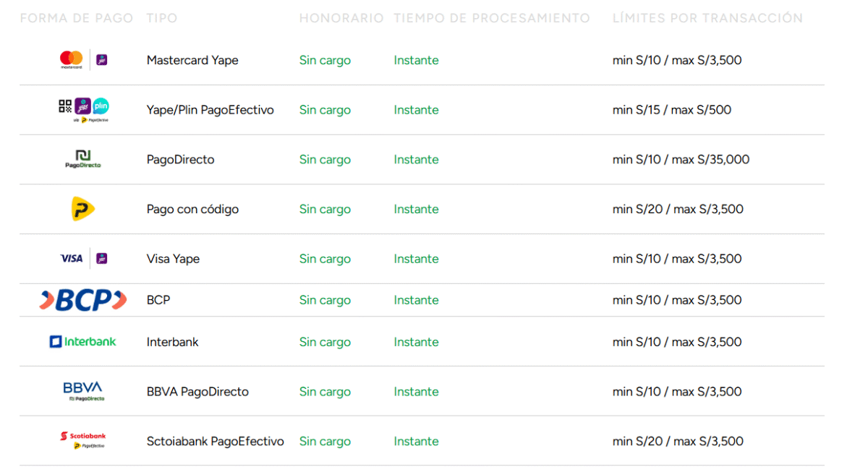868x472 pixels.
Task: Select the LÍMITES POR TRANSACCIÓN header
Action: (707, 18)
